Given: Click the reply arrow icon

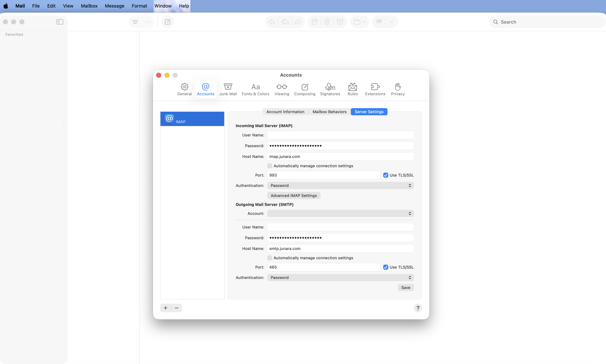Looking at the screenshot, I should tap(272, 22).
